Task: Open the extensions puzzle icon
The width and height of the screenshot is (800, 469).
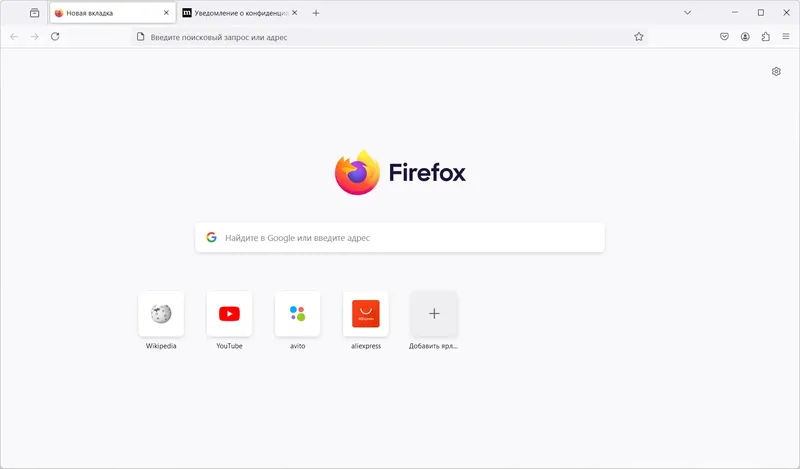Action: pyautogui.click(x=766, y=37)
